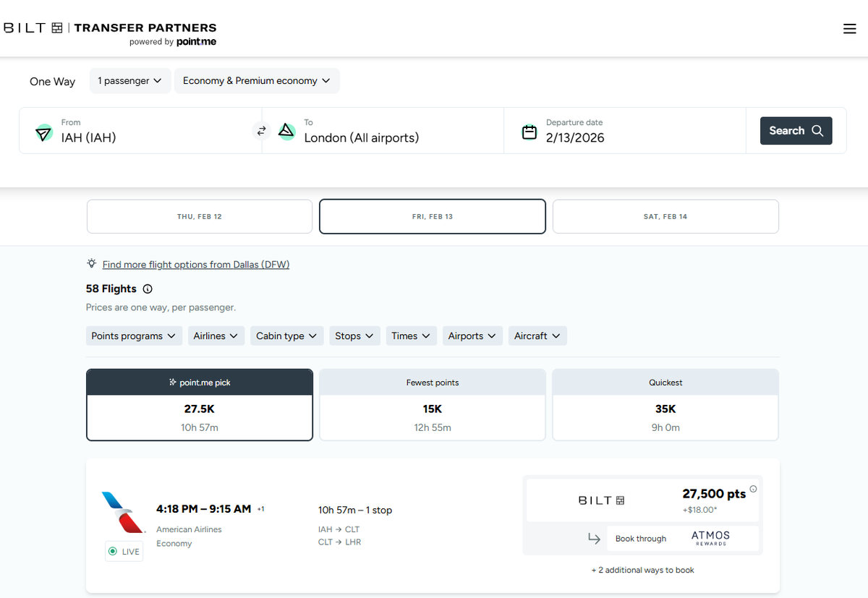Open the Cabin type filter dropdown
This screenshot has height=598, width=868.
(x=286, y=336)
